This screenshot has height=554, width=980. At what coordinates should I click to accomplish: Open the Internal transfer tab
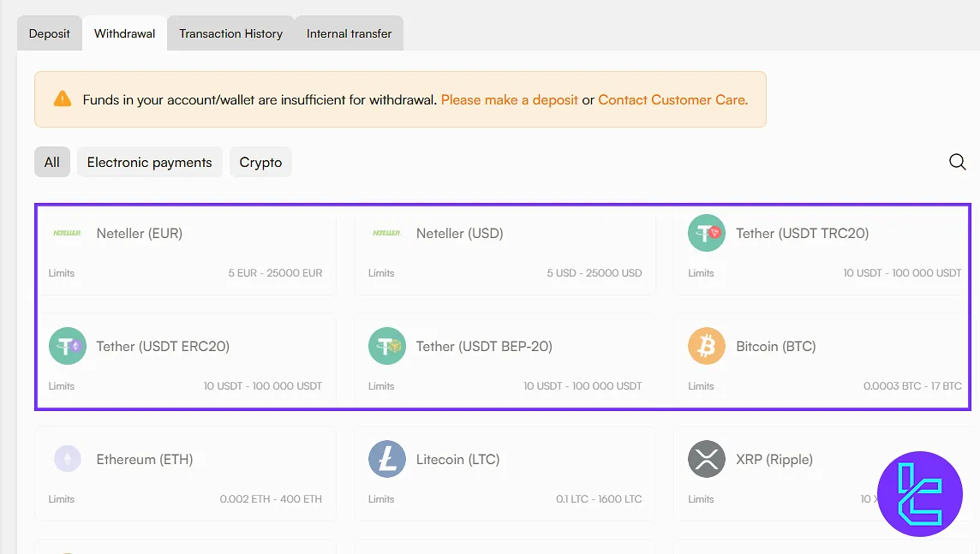[349, 33]
